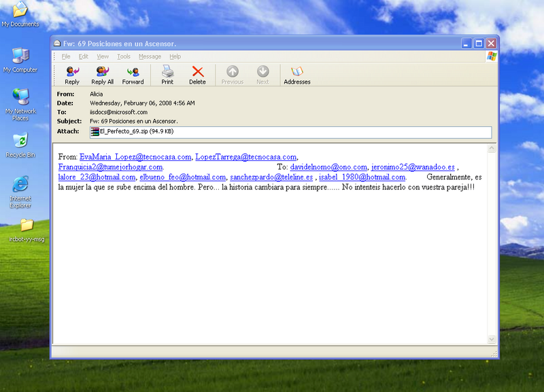
Task: Open link jeronimo25@wanadoo.es
Action: pos(413,167)
